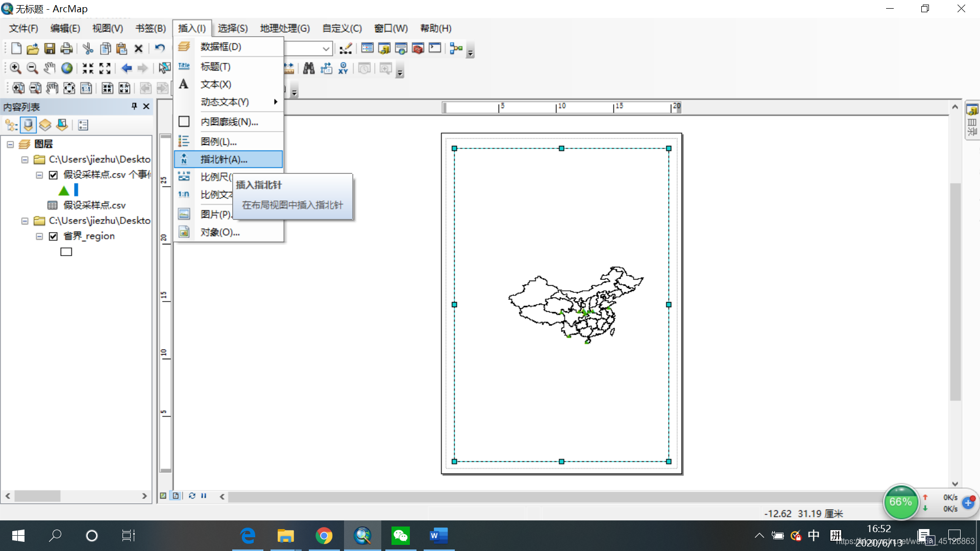Click the 省界_region polygon symbol swatch
The image size is (980, 551).
(x=66, y=252)
